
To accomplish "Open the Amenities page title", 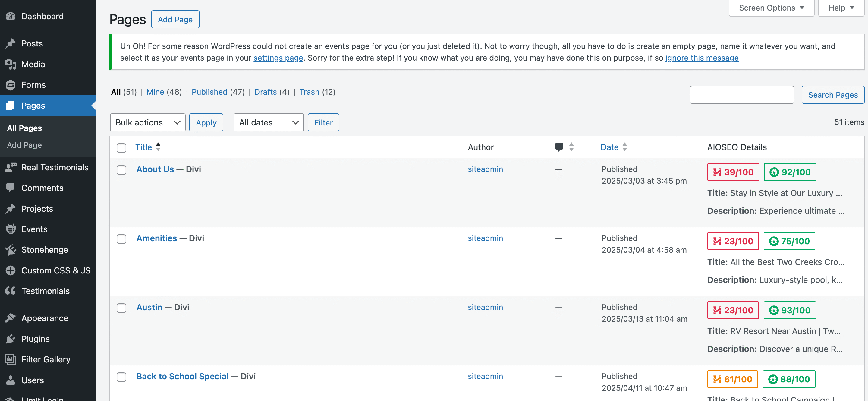I will (157, 238).
